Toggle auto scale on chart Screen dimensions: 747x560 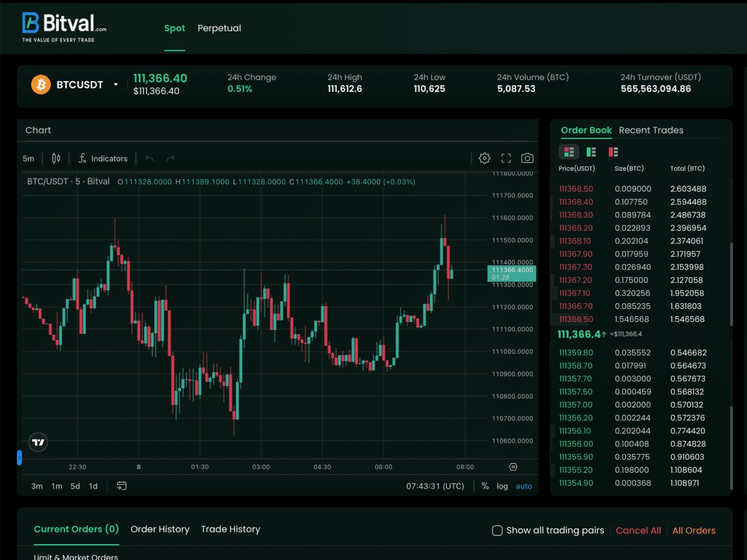point(524,486)
